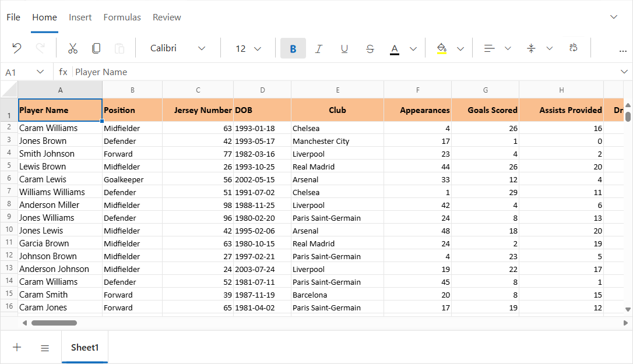Open the font size dropdown
Image resolution: width=633 pixels, height=364 pixels.
(257, 48)
